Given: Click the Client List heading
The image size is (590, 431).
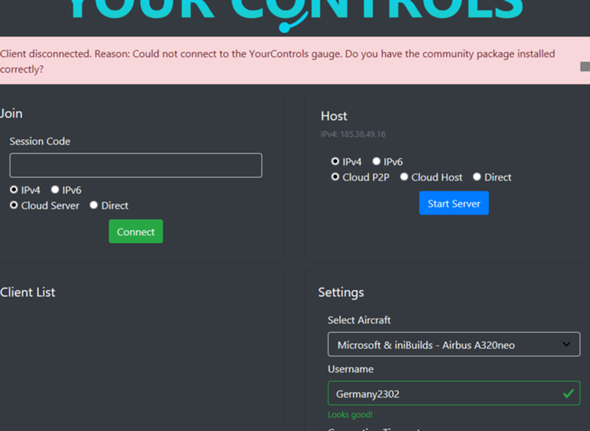Looking at the screenshot, I should 27,292.
